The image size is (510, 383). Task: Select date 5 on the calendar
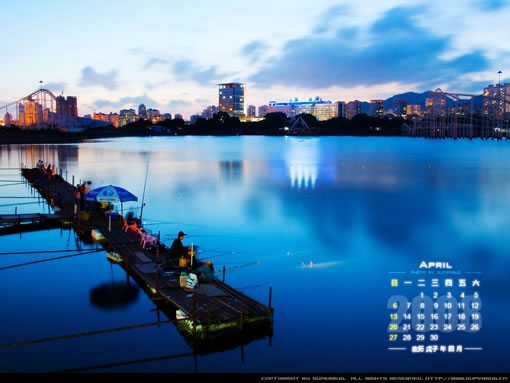pyautogui.click(x=476, y=295)
